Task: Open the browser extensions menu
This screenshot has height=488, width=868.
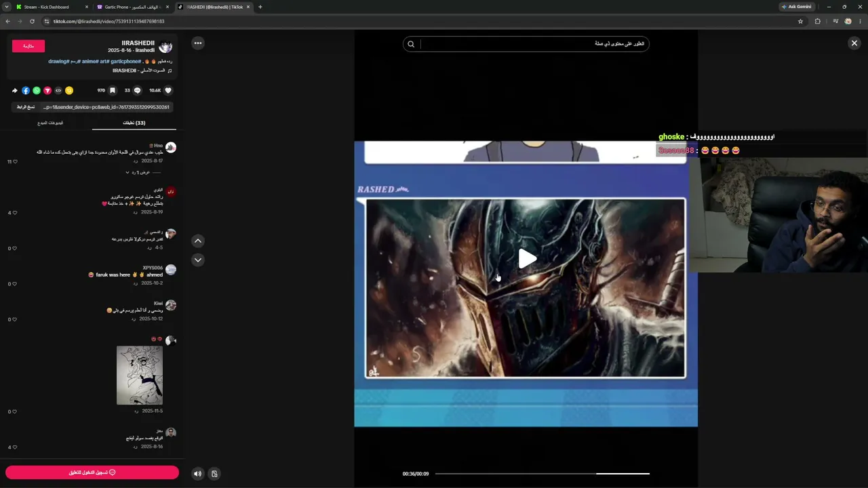Action: 817,21
